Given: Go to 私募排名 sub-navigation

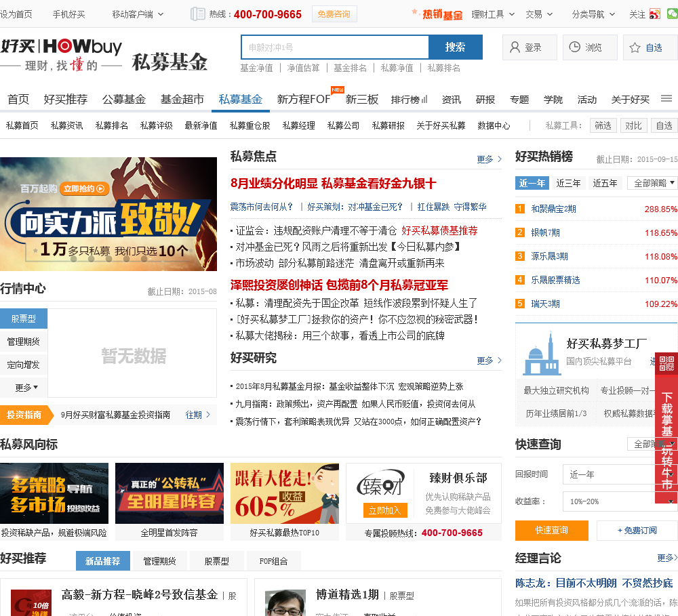Looking at the screenshot, I should pyautogui.click(x=112, y=125).
